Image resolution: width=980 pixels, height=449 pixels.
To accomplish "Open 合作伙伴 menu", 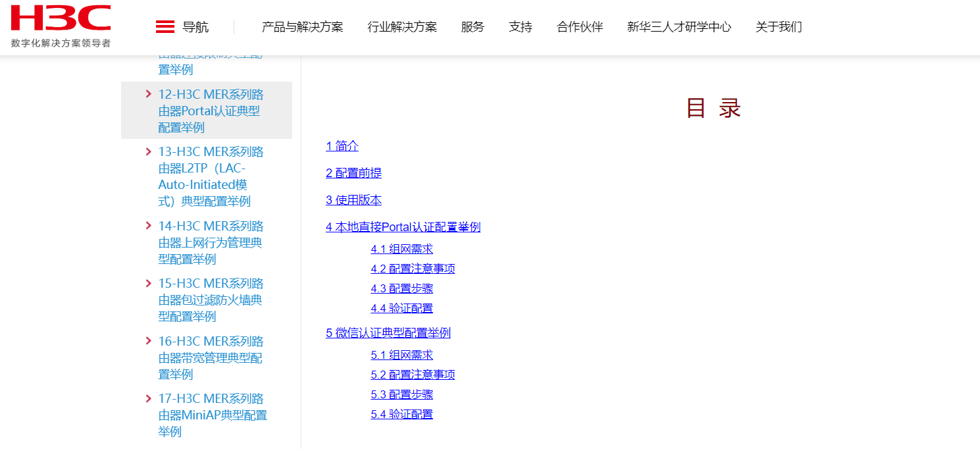I will (580, 27).
